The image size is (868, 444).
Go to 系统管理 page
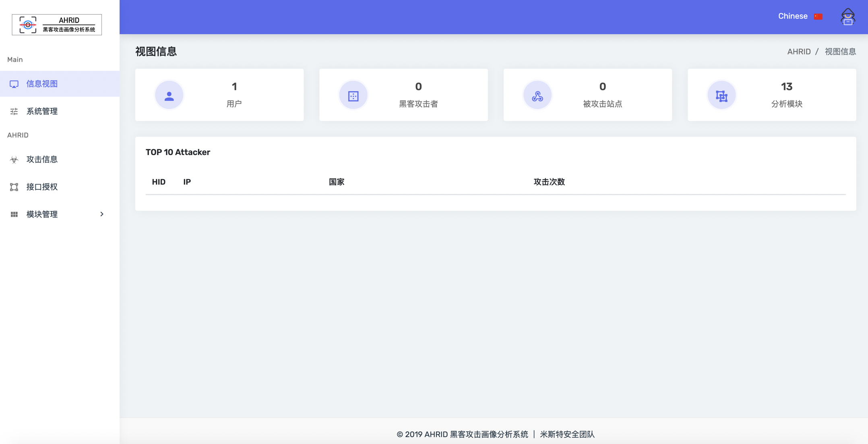point(42,112)
